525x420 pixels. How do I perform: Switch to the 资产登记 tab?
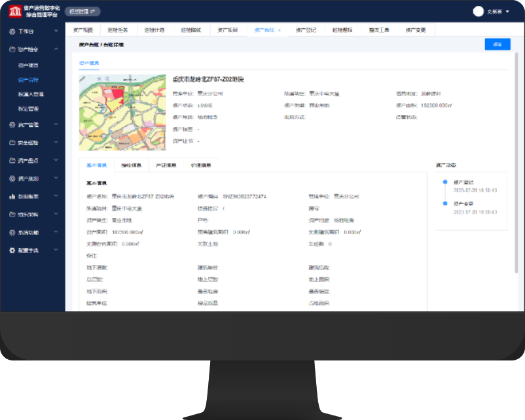pos(305,30)
